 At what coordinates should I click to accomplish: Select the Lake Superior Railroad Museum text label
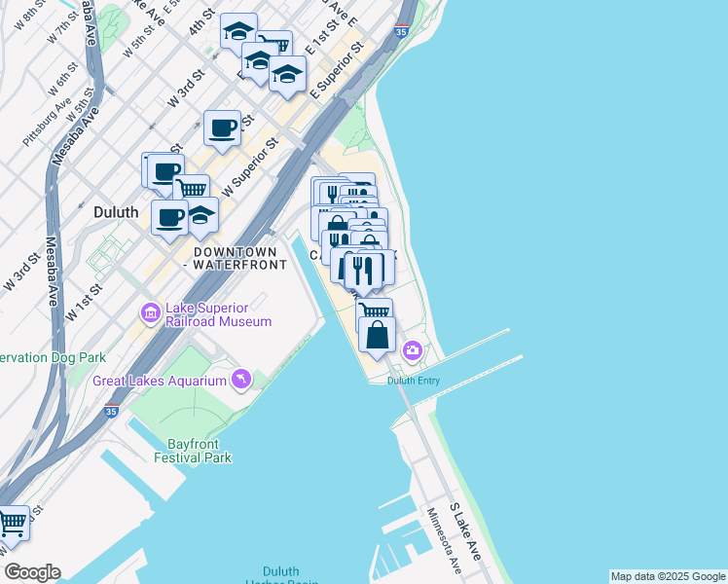point(218,314)
